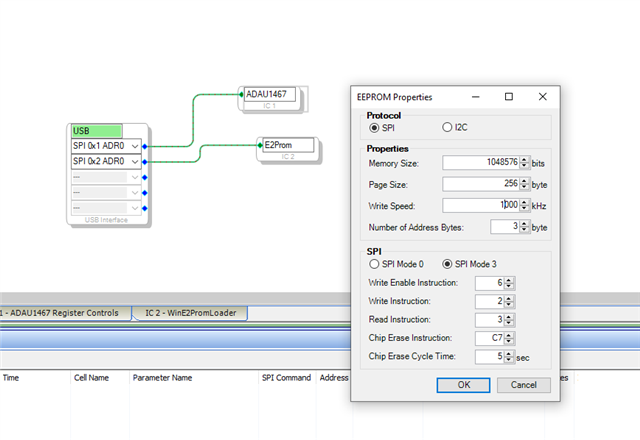Adjust Write Enable Instruction spinner
The width and height of the screenshot is (640, 440).
(509, 283)
